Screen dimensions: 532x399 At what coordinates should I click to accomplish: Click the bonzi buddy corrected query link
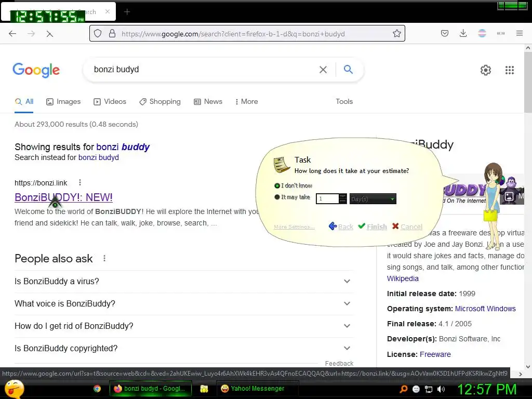[x=123, y=147]
